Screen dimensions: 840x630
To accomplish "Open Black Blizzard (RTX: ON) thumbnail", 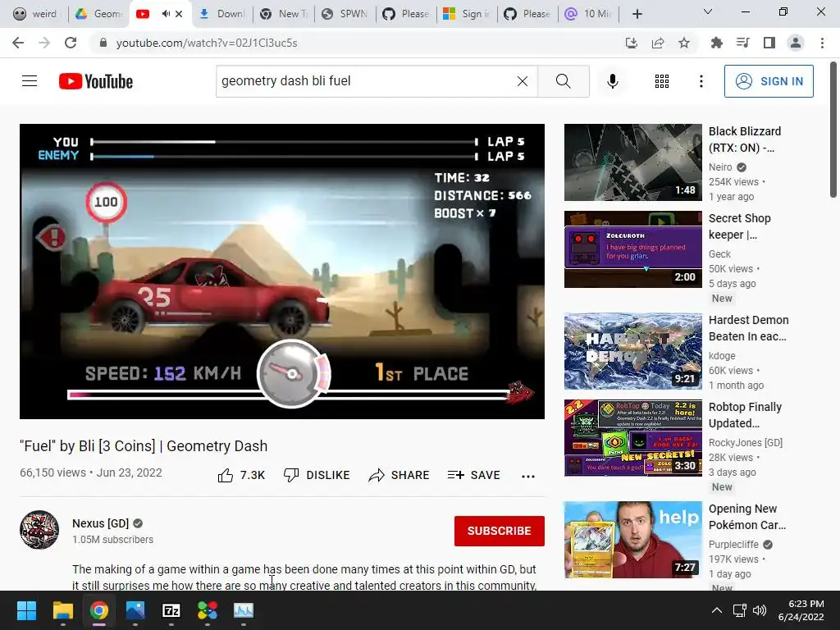I will 632,162.
